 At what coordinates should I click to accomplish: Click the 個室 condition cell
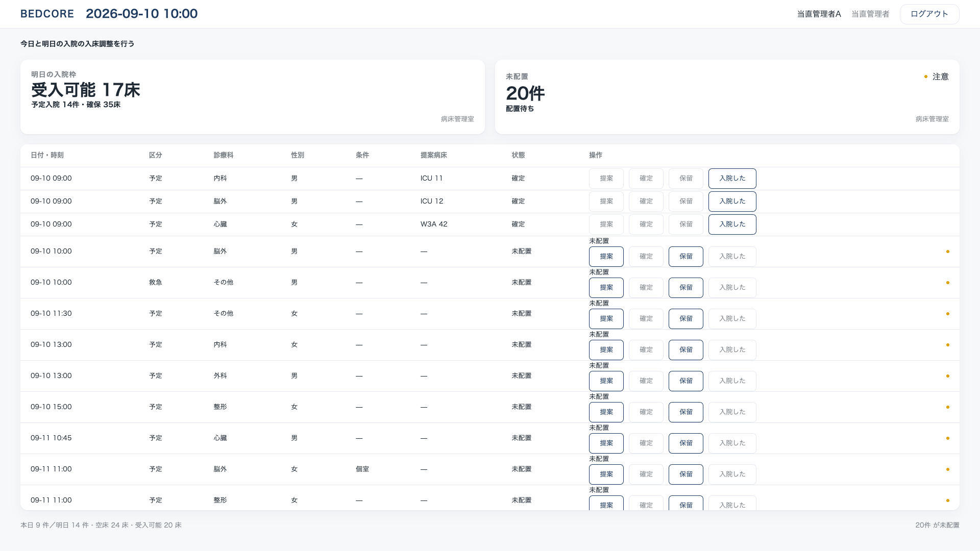[x=362, y=469]
